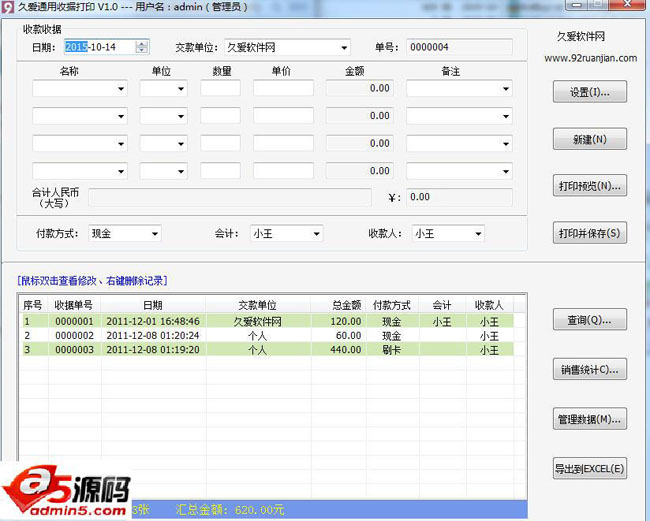Expand first row 备注 dropdown
650x521 pixels.
pyautogui.click(x=505, y=89)
